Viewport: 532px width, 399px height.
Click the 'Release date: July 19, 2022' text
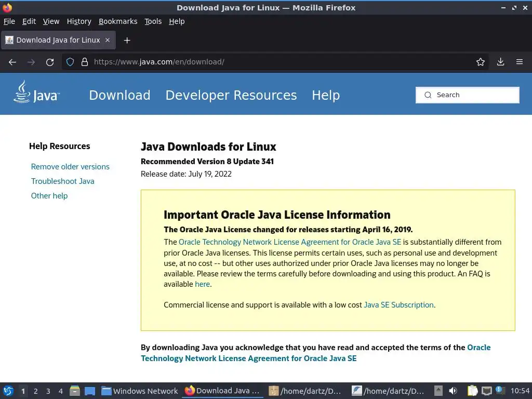[x=187, y=174]
